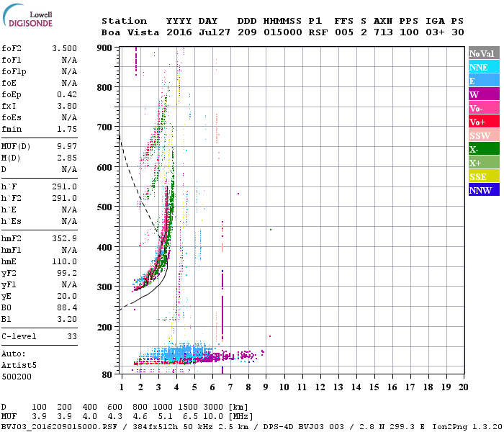Click the Lowell Digisonde logo
The height and width of the screenshot is (432, 504).
click(x=27, y=15)
